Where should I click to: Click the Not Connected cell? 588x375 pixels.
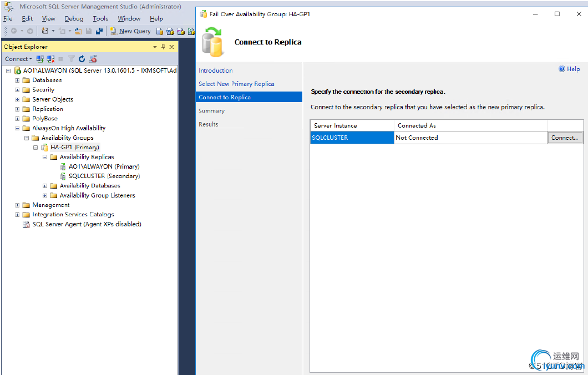tap(470, 138)
